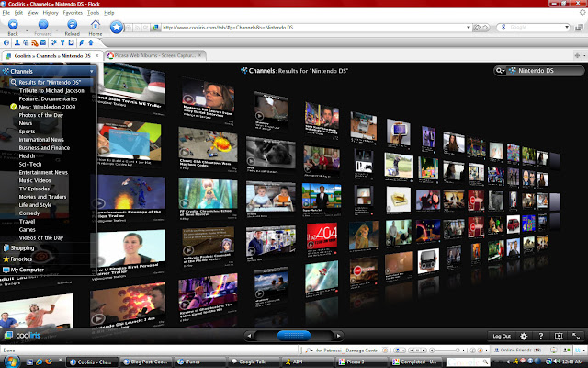Image resolution: width=588 pixels, height=368 pixels.
Task: Open the File menu
Action: click(6, 12)
